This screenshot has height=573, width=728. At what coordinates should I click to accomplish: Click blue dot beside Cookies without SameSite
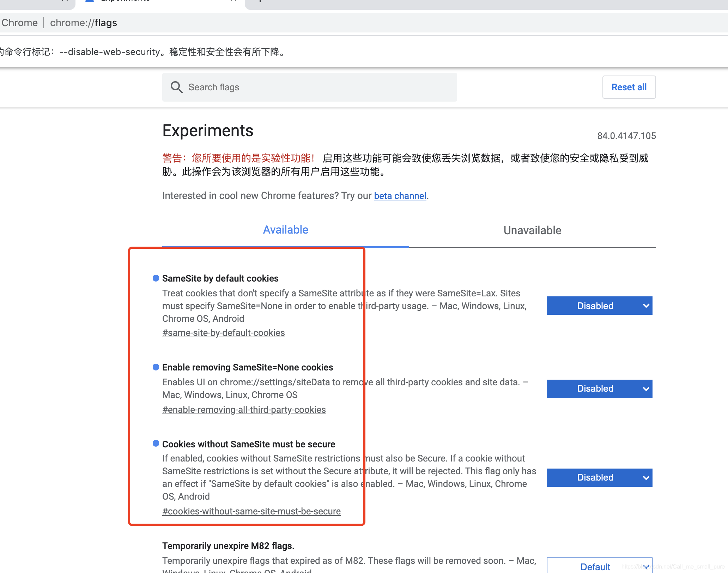tap(156, 444)
